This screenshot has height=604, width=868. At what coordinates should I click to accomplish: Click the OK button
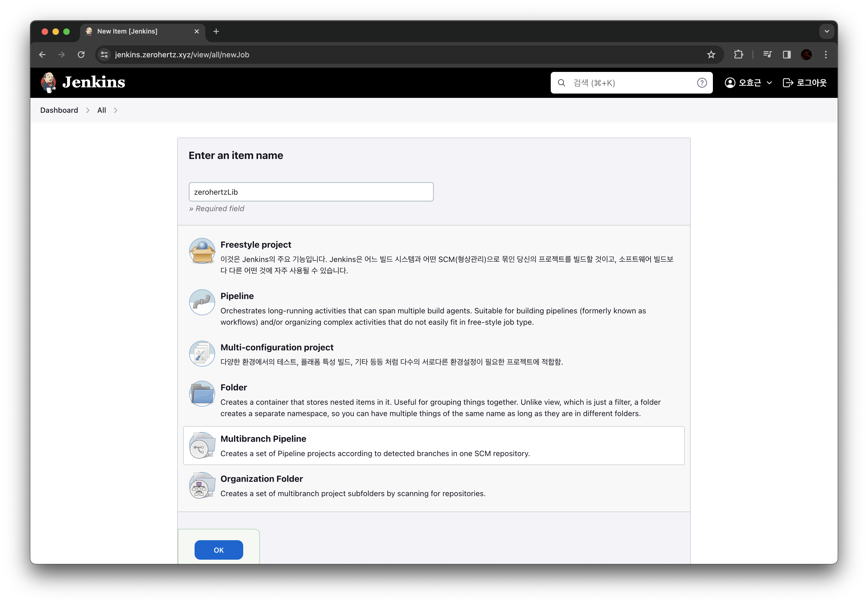pos(219,550)
